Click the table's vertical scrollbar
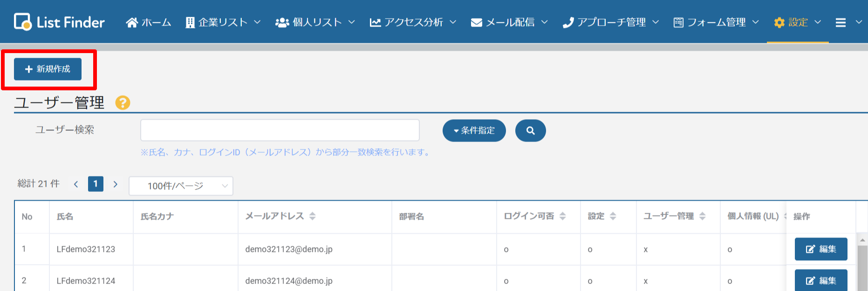This screenshot has width=868, height=291. (862, 265)
